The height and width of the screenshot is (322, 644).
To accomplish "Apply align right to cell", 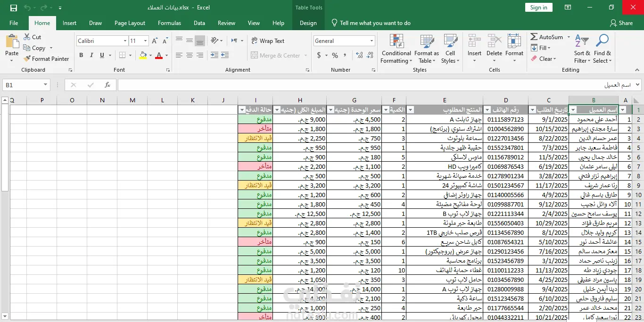I will [x=199, y=55].
